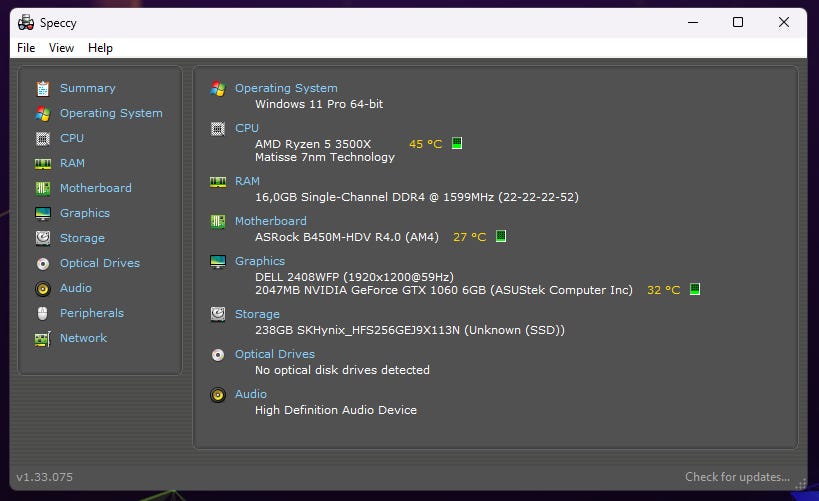Click the RAM heading link in main panel
The image size is (819, 501).
(x=247, y=181)
